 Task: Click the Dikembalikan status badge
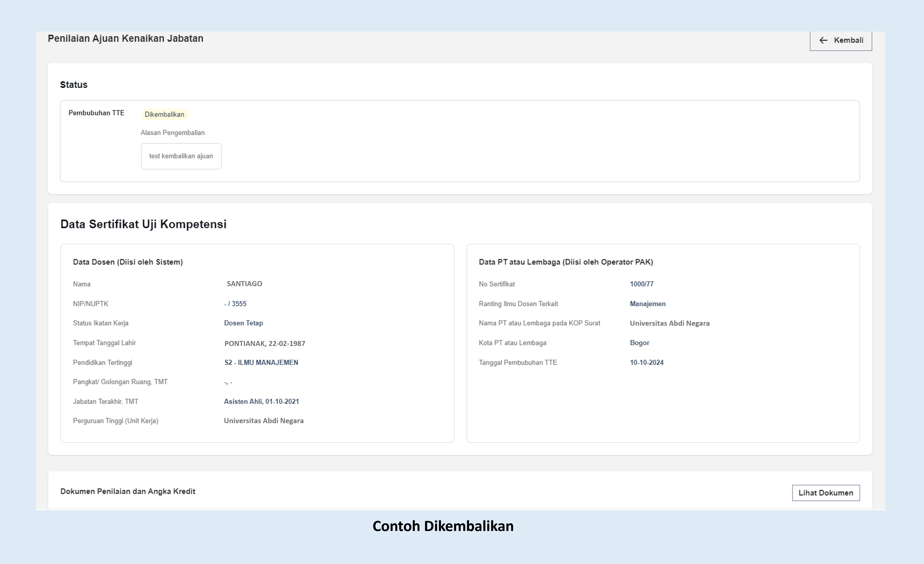[164, 114]
